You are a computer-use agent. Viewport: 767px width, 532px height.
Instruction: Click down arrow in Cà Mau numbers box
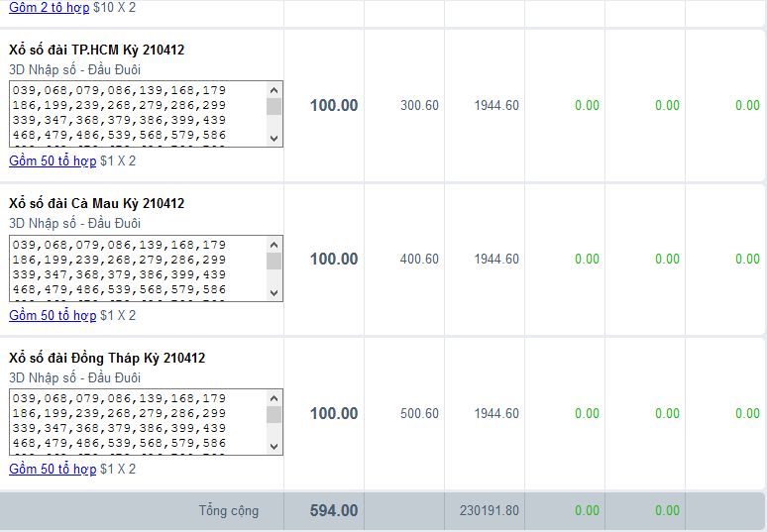pos(274,292)
